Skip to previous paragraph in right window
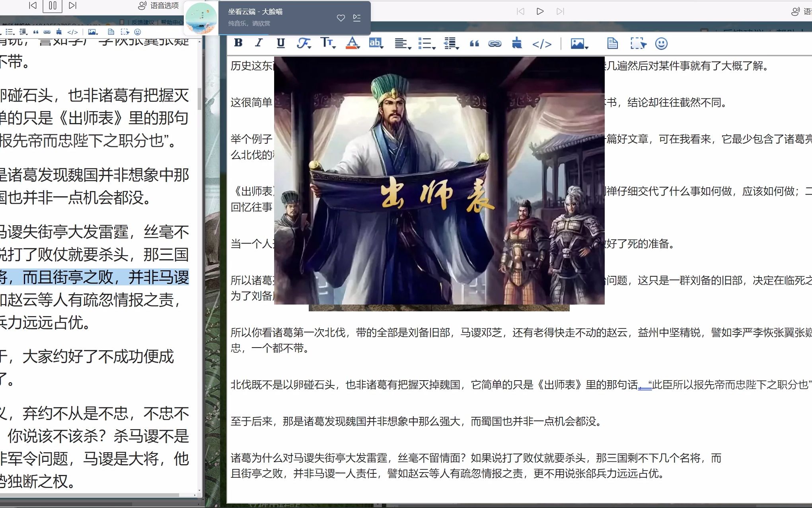Image resolution: width=812 pixels, height=508 pixels. pyautogui.click(x=520, y=11)
